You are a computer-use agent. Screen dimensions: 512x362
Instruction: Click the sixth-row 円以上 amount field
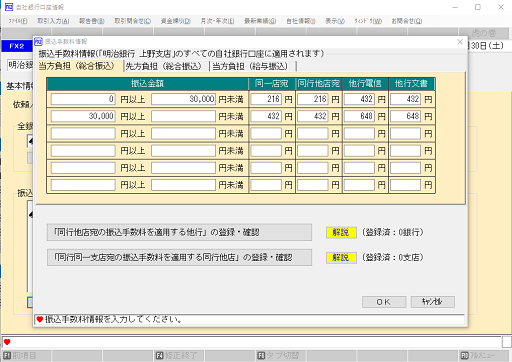[x=83, y=185]
